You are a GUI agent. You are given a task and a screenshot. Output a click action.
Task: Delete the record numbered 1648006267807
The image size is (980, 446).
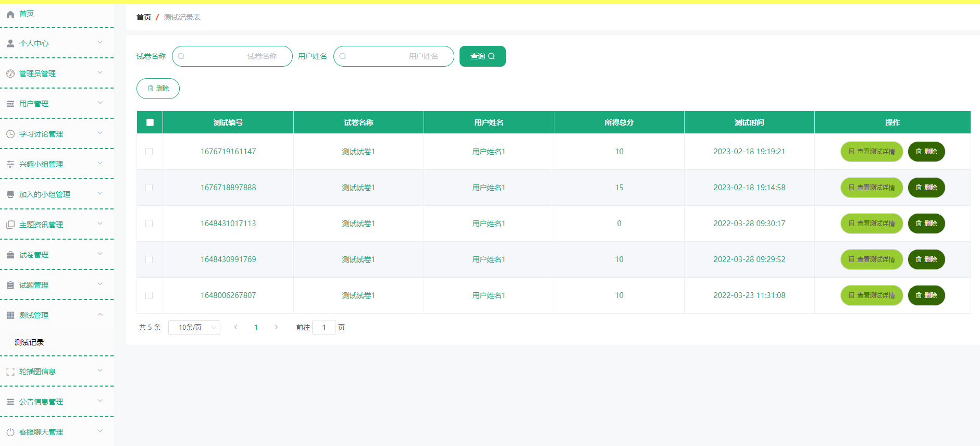pyautogui.click(x=926, y=295)
